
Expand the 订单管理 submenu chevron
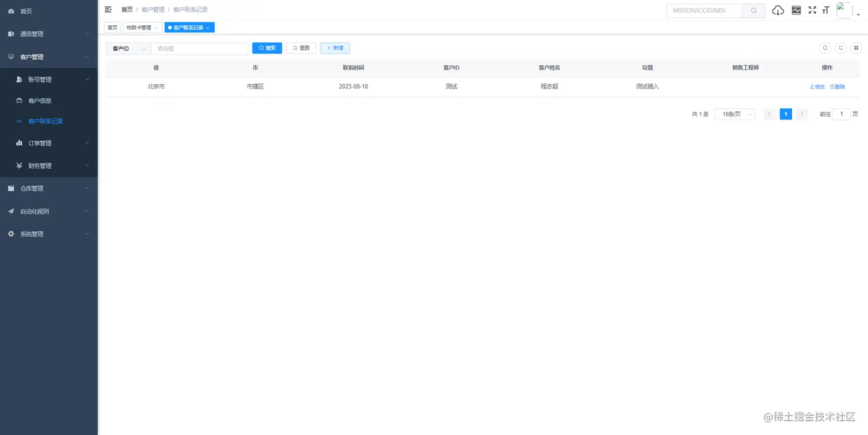click(x=87, y=143)
